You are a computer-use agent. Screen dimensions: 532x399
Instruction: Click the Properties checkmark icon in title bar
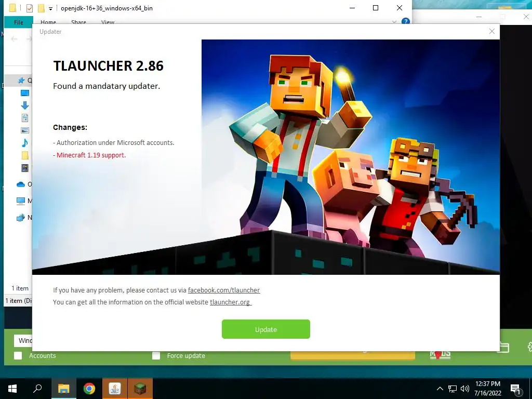click(x=30, y=8)
